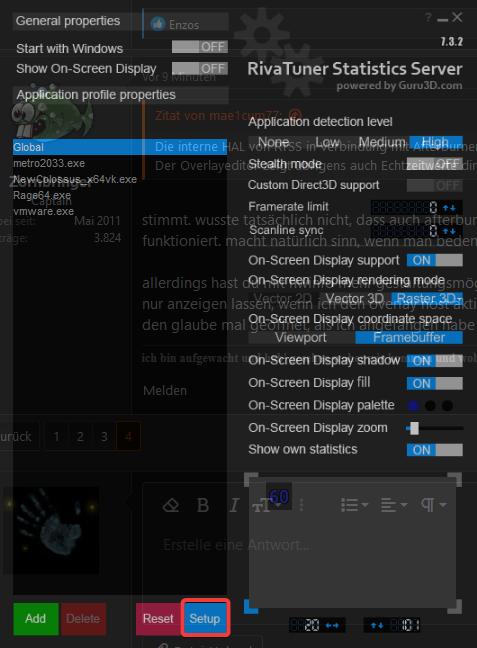The height and width of the screenshot is (648, 477).
Task: Select the first (blue) On-Screen Display palette color
Action: pyautogui.click(x=413, y=406)
